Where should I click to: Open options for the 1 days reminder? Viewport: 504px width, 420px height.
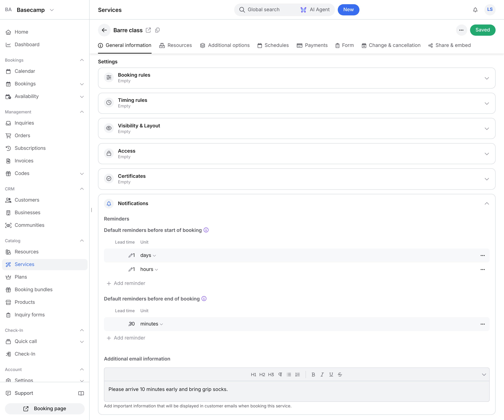coord(483,255)
